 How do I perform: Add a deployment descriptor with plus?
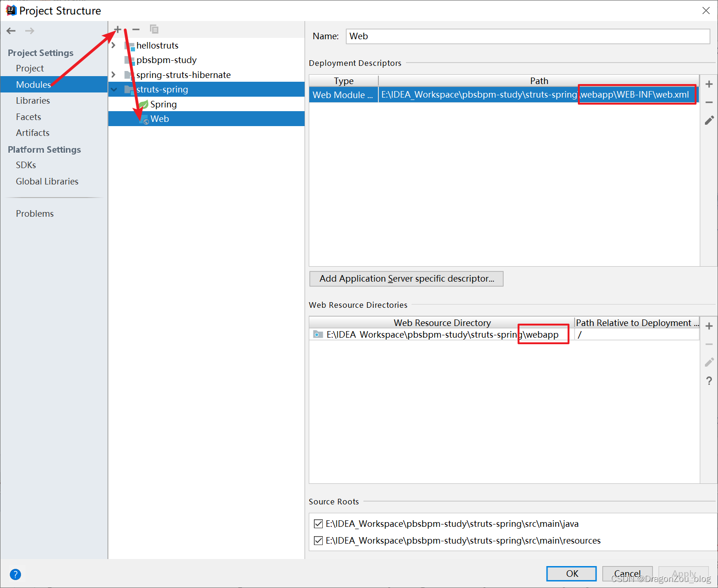pyautogui.click(x=709, y=84)
